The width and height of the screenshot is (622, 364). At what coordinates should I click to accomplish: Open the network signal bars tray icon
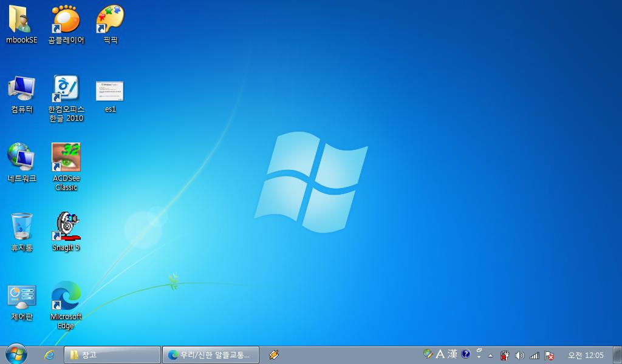click(535, 356)
